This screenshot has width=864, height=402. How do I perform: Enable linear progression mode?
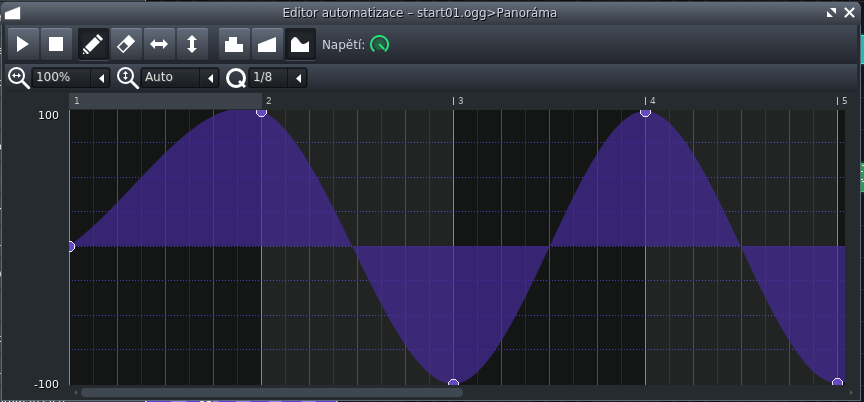point(266,44)
